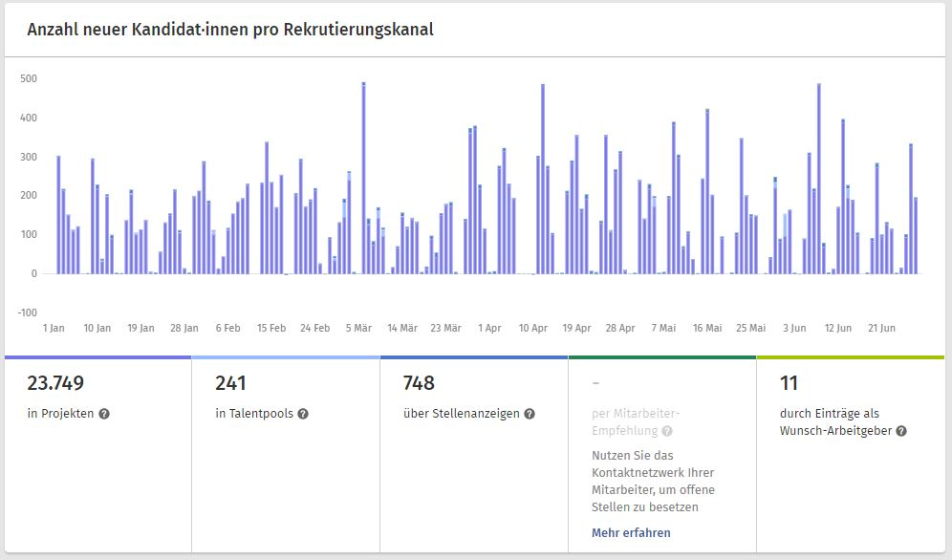Open help tooltip for 'über Stellenanzeigen'

pyautogui.click(x=530, y=414)
